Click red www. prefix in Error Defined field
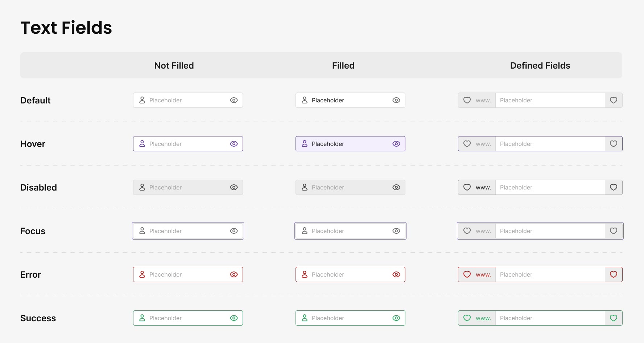This screenshot has height=343, width=644. coord(483,275)
